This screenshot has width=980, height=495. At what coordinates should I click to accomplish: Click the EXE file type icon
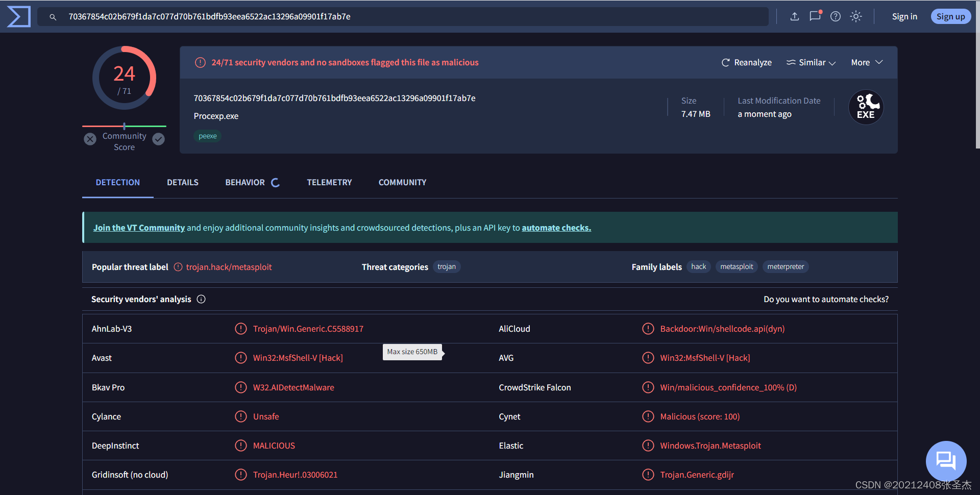coord(866,107)
